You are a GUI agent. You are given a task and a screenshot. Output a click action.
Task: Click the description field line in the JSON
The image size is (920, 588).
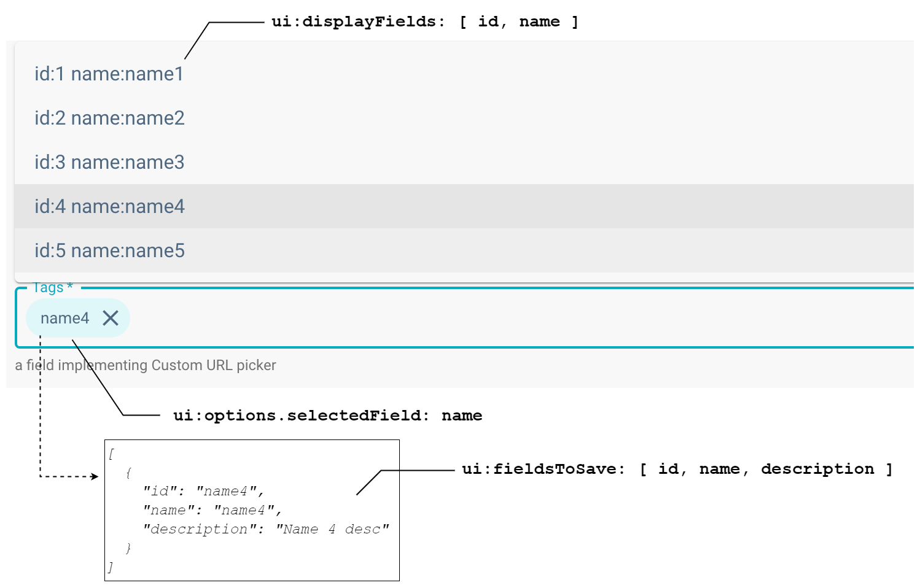coord(267,528)
